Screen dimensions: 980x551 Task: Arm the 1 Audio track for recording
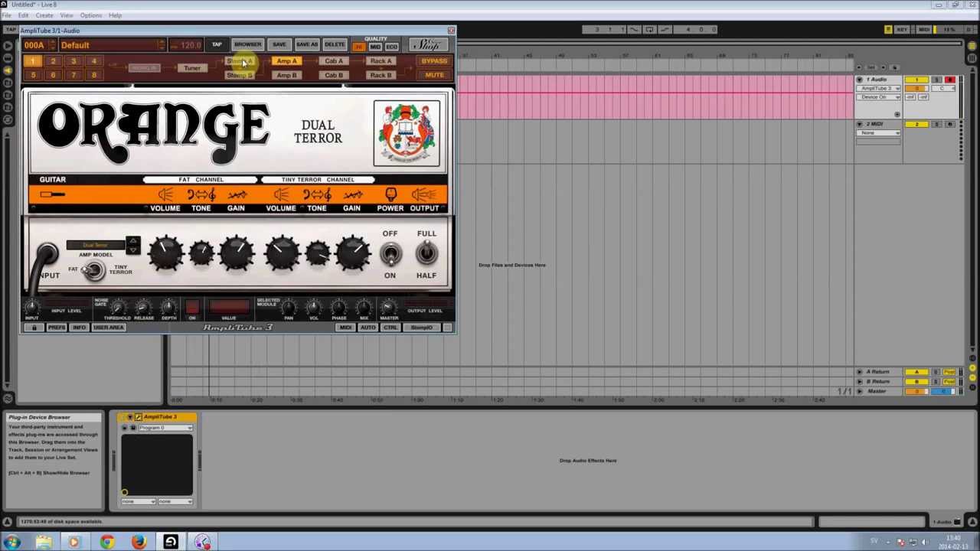pos(949,80)
